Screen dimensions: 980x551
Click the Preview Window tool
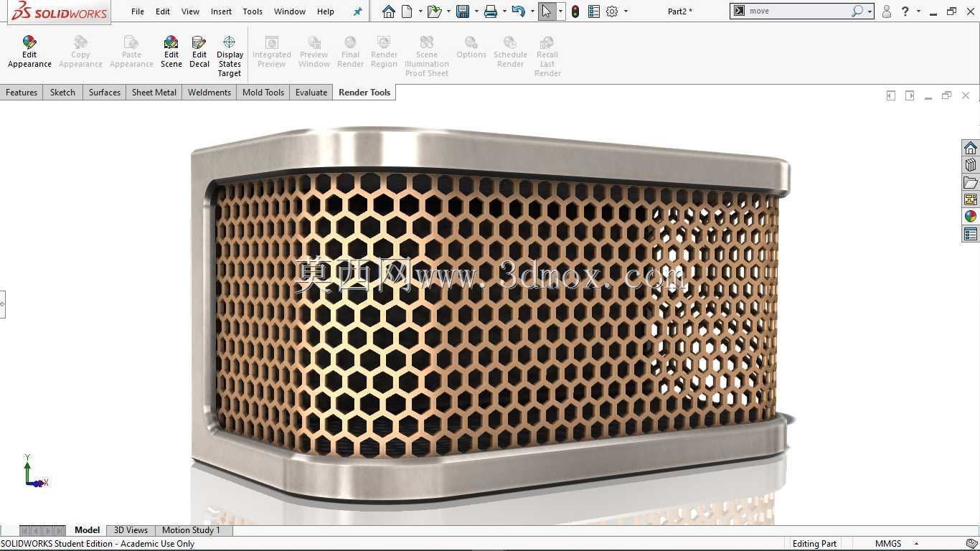[x=314, y=52]
